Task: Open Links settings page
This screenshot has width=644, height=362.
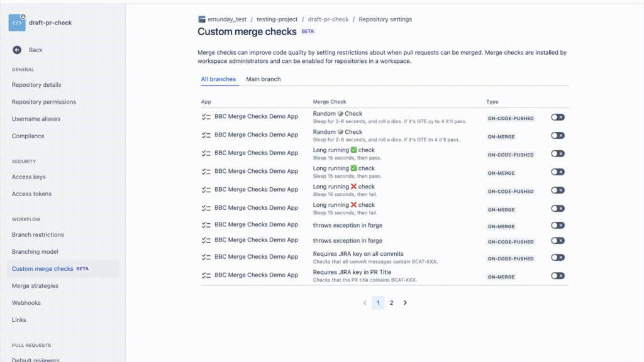Action: [19, 320]
